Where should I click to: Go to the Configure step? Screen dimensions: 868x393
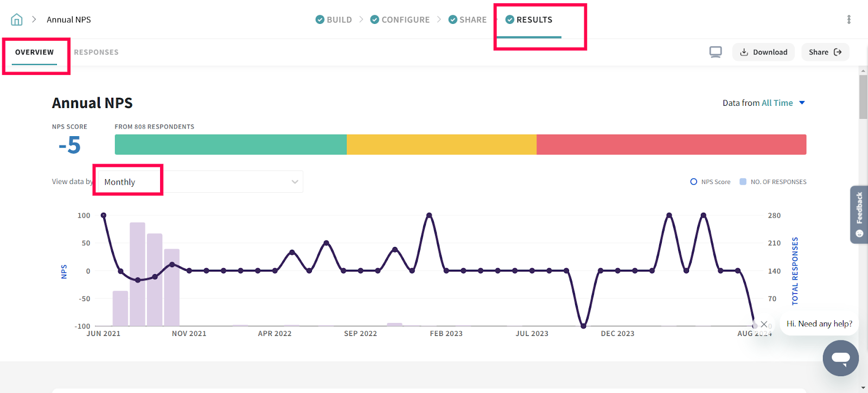pos(405,20)
